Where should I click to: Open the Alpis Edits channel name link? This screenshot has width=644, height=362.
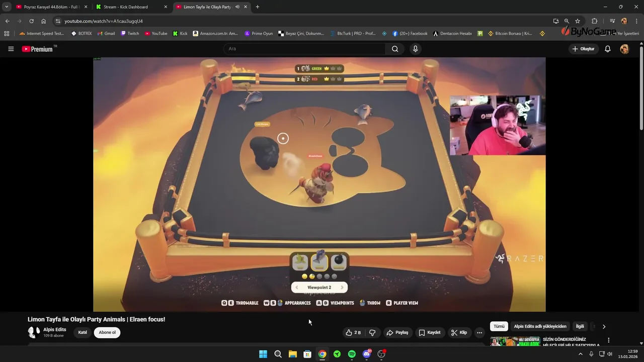[x=54, y=329]
